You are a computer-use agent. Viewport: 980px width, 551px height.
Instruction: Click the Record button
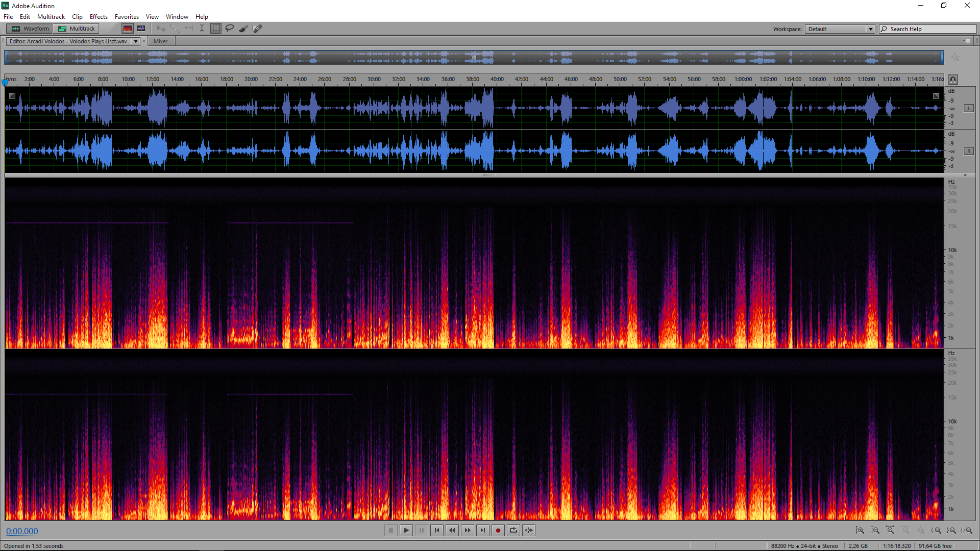tap(498, 531)
